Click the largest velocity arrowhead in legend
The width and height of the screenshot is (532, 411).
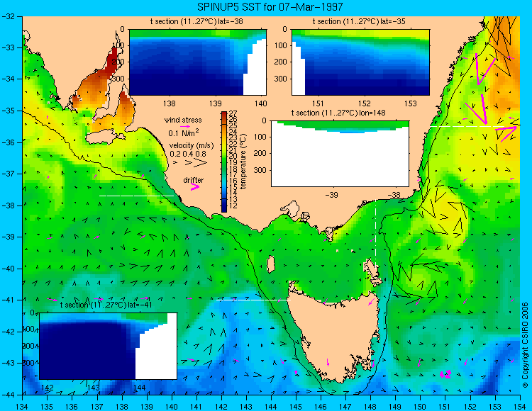click(201, 163)
